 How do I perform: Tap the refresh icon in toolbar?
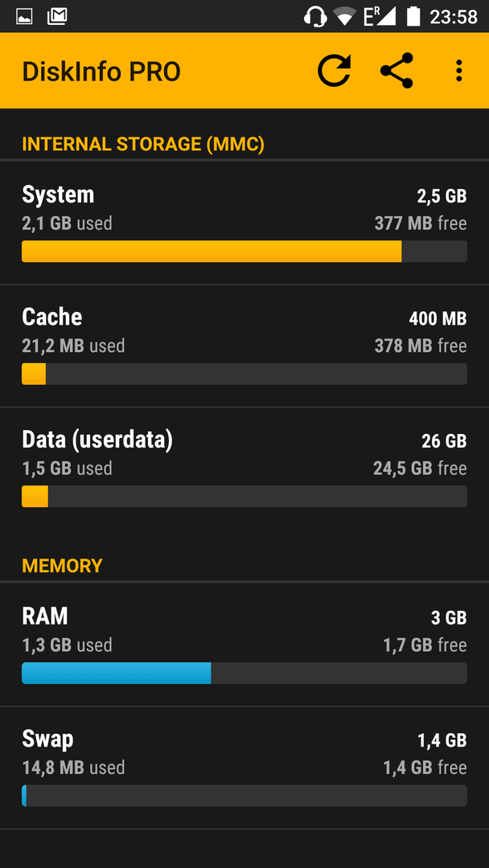[335, 71]
